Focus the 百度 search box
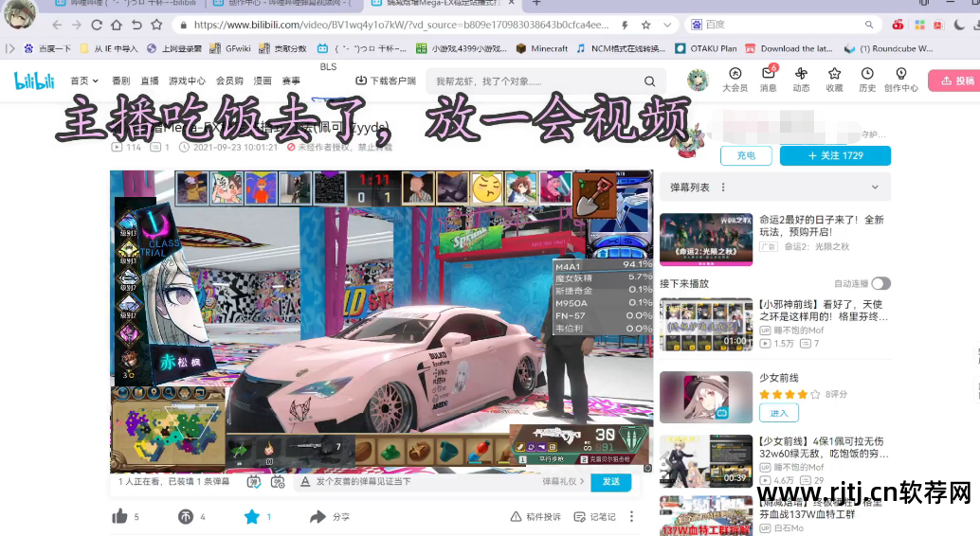Image resolution: width=980 pixels, height=536 pixels. (781, 25)
